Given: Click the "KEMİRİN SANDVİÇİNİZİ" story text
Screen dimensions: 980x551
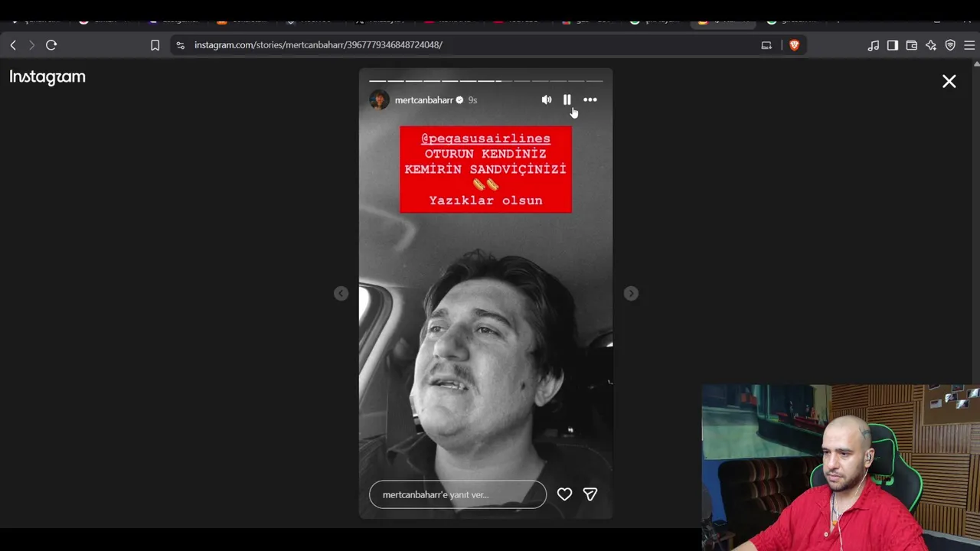Looking at the screenshot, I should [485, 169].
